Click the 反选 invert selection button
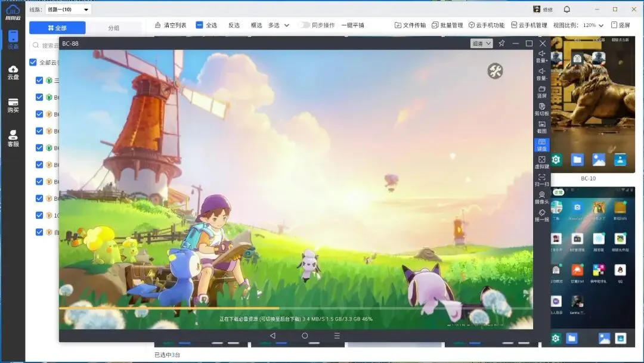The height and width of the screenshot is (363, 644). point(234,25)
